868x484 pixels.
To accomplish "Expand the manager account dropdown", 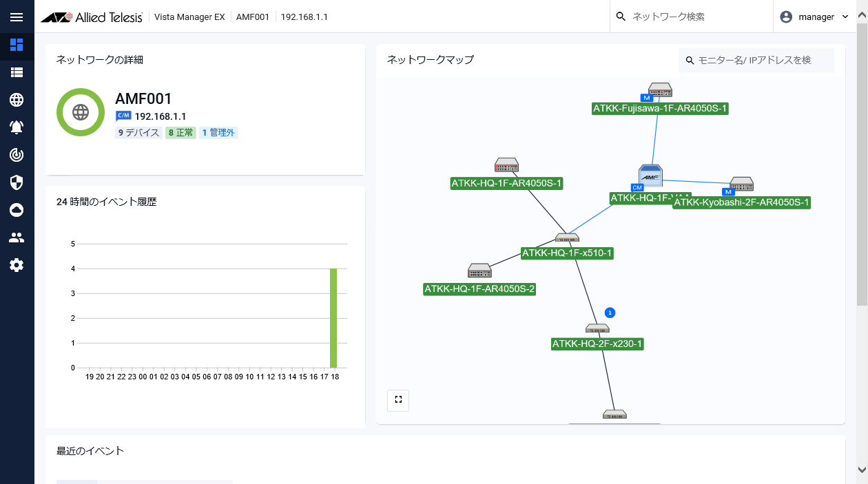I will (x=814, y=17).
